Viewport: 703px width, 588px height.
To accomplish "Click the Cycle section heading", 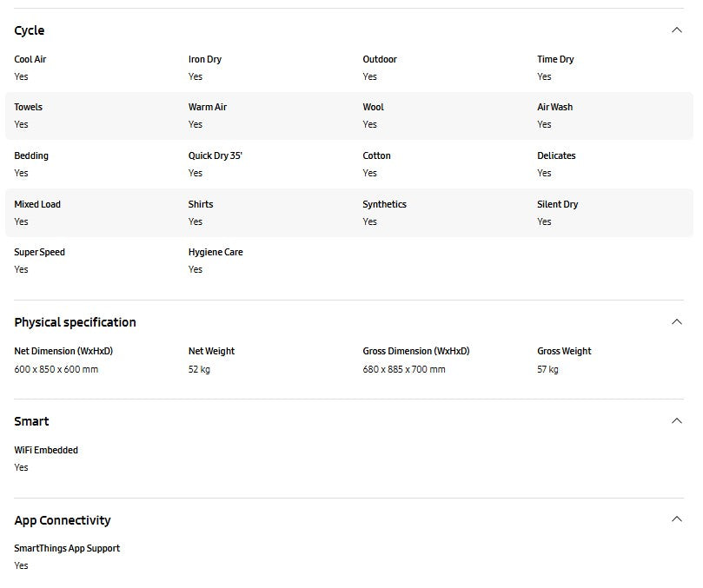I will click(x=30, y=30).
